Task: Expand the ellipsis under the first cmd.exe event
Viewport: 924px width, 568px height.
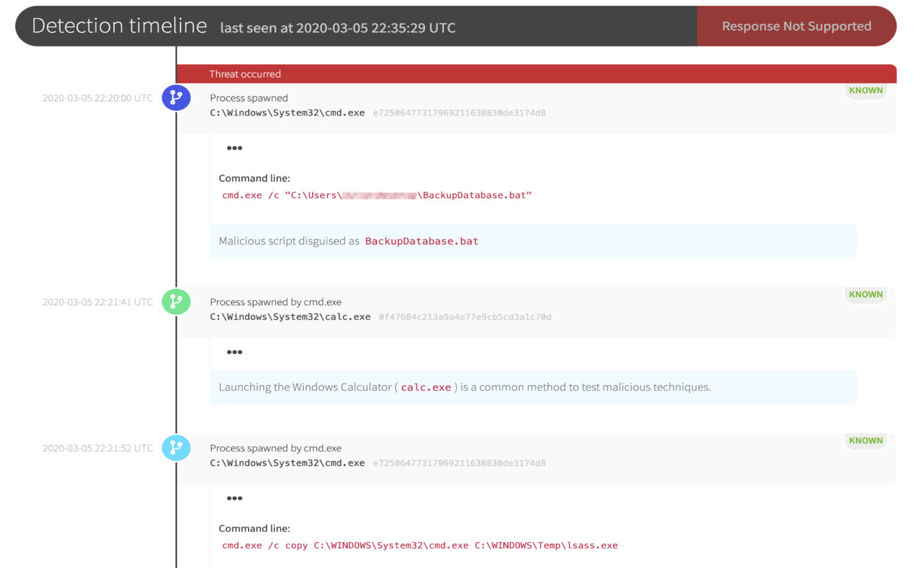Action: coord(235,147)
